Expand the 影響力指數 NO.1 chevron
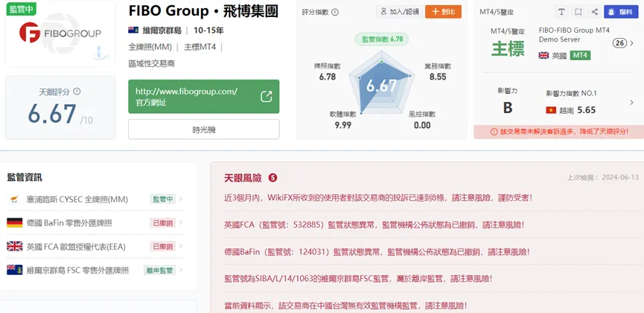 pos(631,103)
